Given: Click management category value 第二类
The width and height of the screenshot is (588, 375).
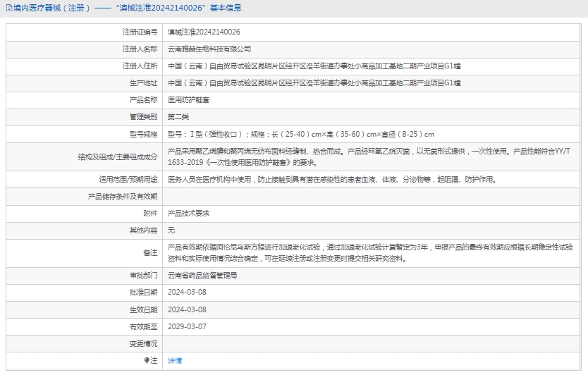Looking at the screenshot, I should (178, 117).
